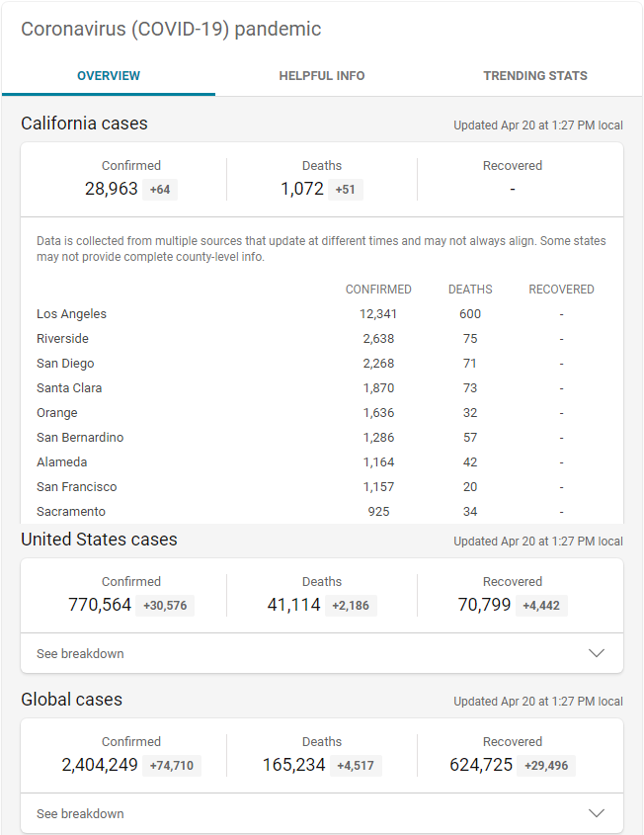Switch to the Overview tab

pyautogui.click(x=109, y=76)
